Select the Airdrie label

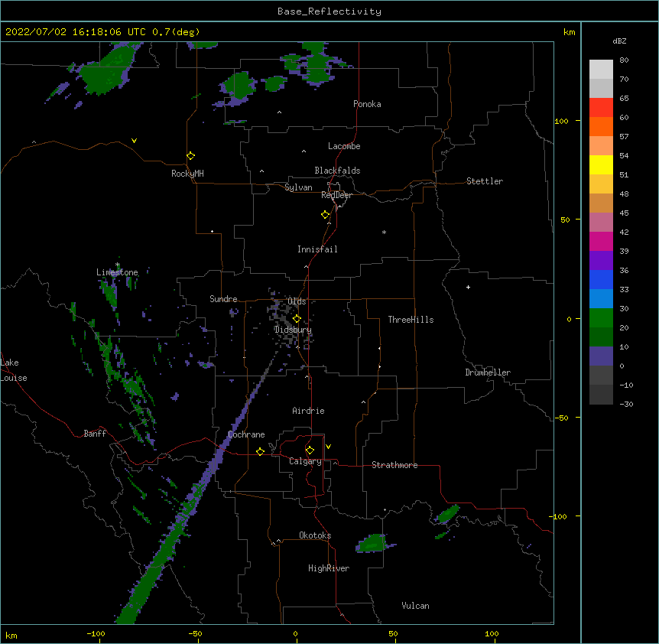point(309,411)
